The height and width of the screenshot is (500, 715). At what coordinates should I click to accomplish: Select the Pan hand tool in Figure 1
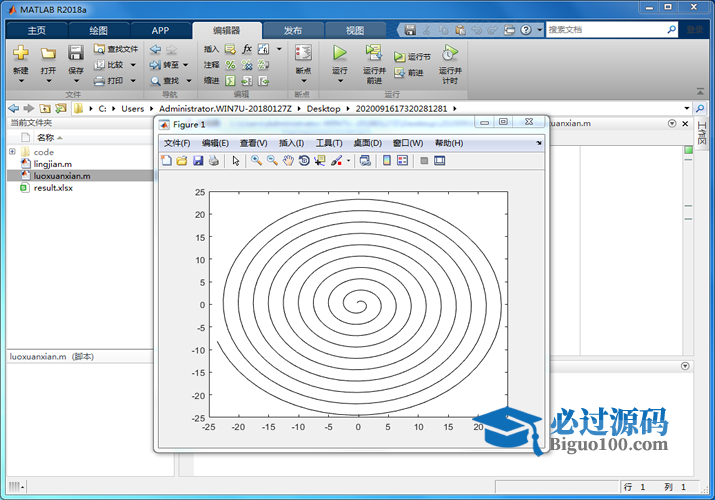288,160
